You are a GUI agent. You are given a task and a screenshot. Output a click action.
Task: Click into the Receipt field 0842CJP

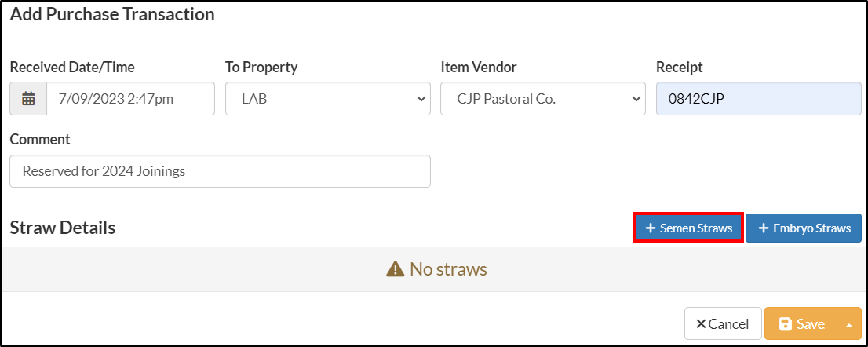coord(758,99)
